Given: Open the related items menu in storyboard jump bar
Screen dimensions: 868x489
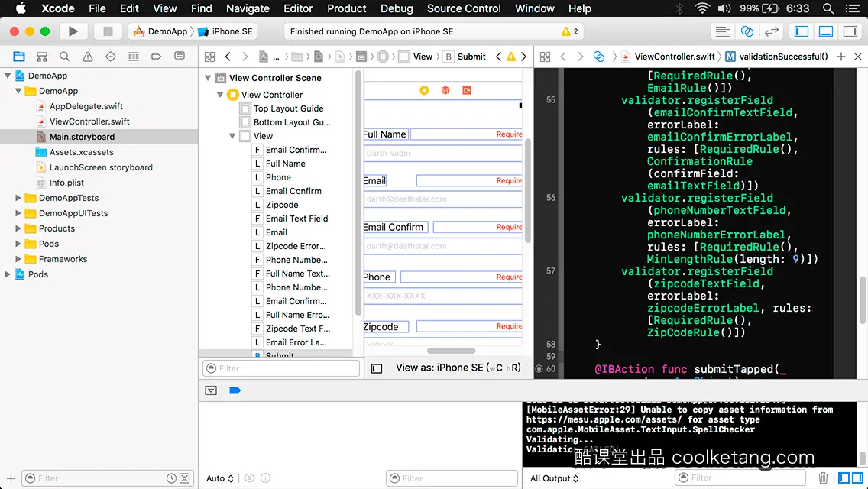Looking at the screenshot, I should point(210,57).
